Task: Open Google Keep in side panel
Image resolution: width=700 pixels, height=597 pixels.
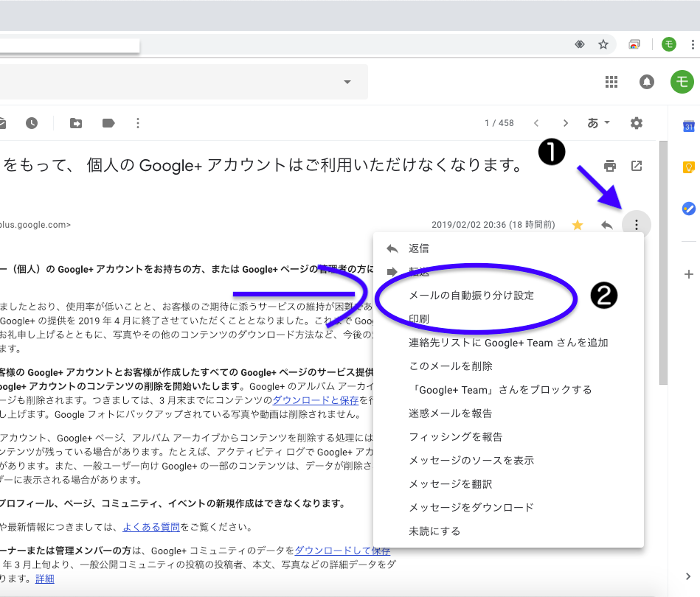Action: click(689, 167)
